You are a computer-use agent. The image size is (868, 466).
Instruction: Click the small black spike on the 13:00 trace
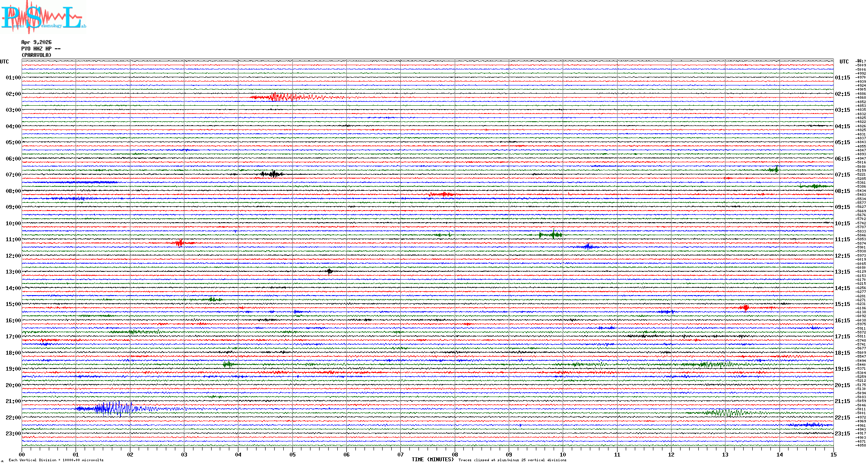pyautogui.click(x=329, y=271)
